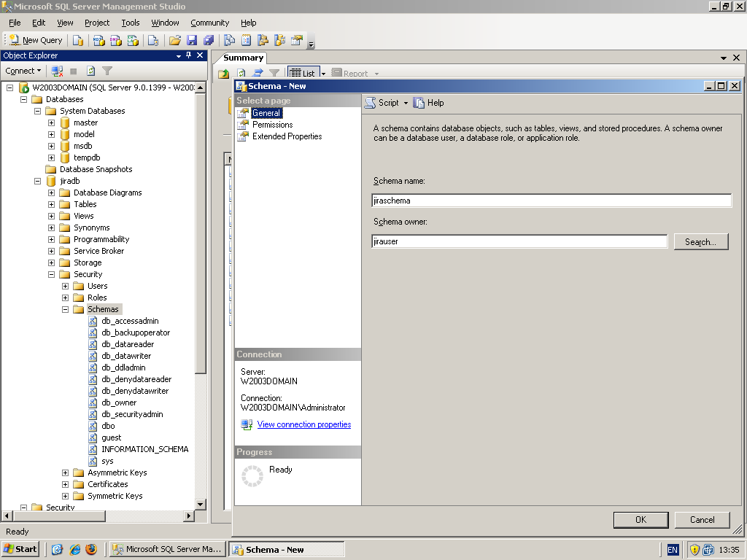Open the View menu
Screen dimensions: 747x560
point(65,23)
